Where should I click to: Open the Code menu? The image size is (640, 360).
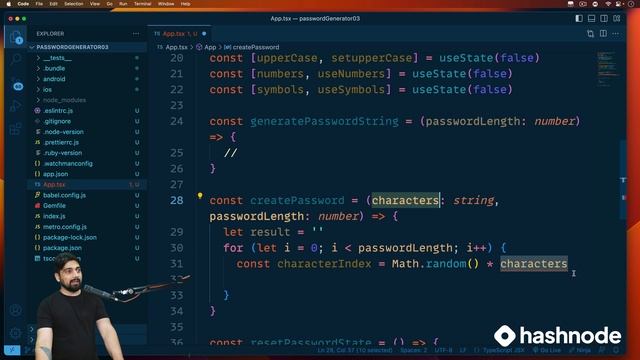(x=23, y=4)
